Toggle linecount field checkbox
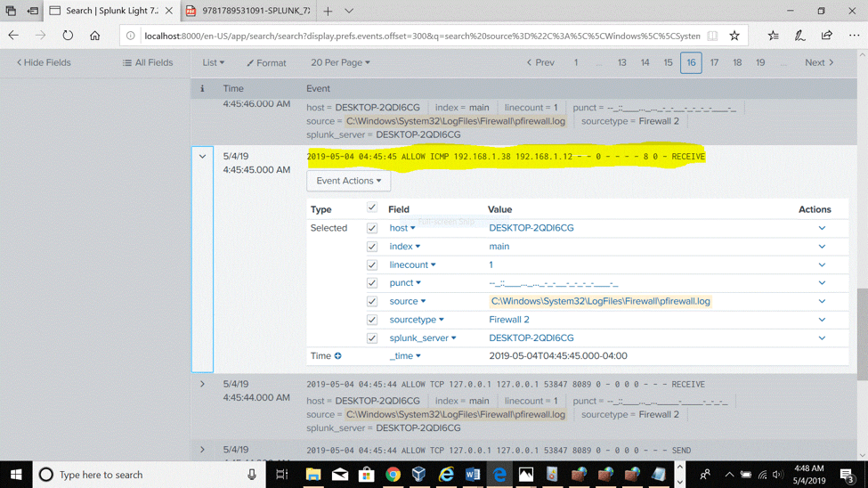Image resolution: width=868 pixels, height=488 pixels. coord(372,264)
